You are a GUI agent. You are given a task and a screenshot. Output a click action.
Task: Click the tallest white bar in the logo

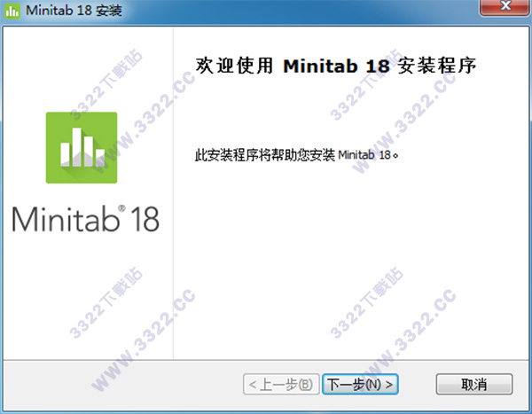[x=76, y=147]
